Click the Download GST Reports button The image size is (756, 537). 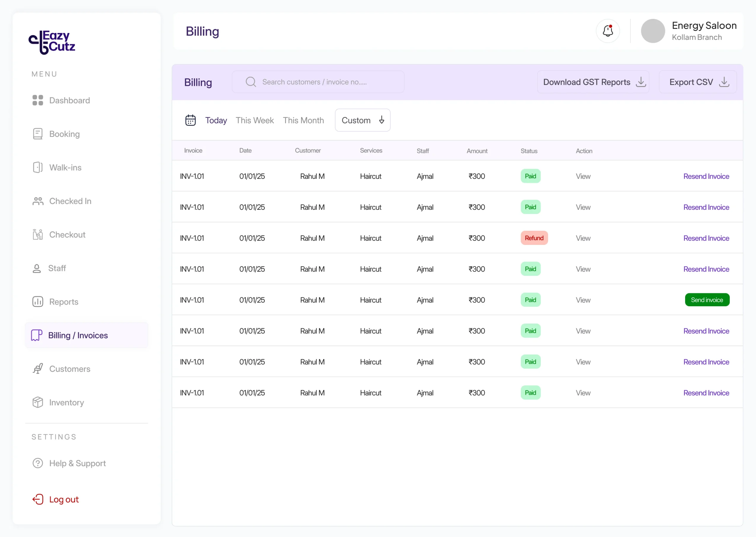click(593, 82)
